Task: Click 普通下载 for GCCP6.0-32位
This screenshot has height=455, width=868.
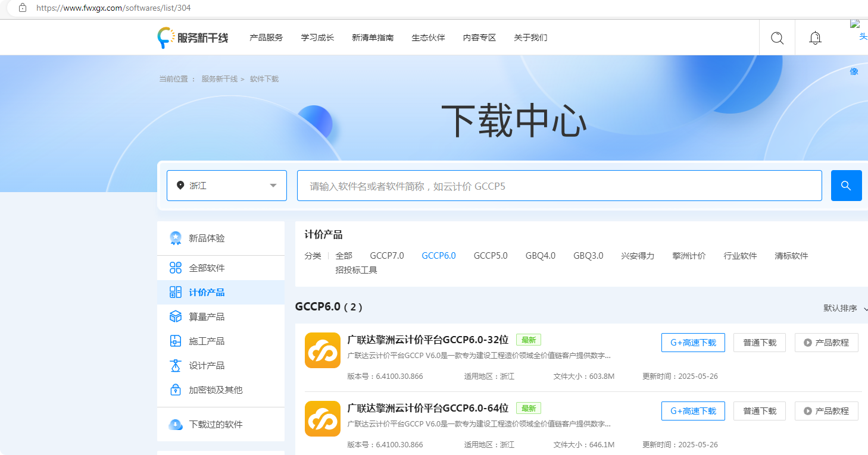Action: pos(759,342)
